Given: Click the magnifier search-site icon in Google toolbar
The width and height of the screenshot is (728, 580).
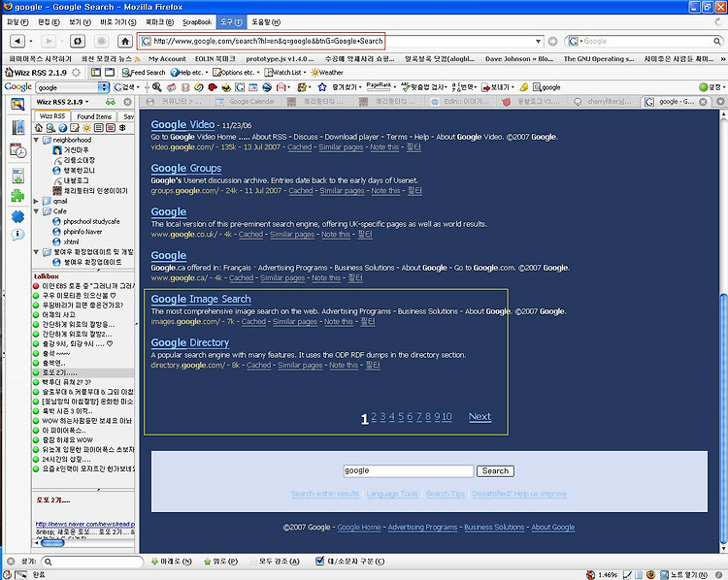Looking at the screenshot, I should 157,86.
